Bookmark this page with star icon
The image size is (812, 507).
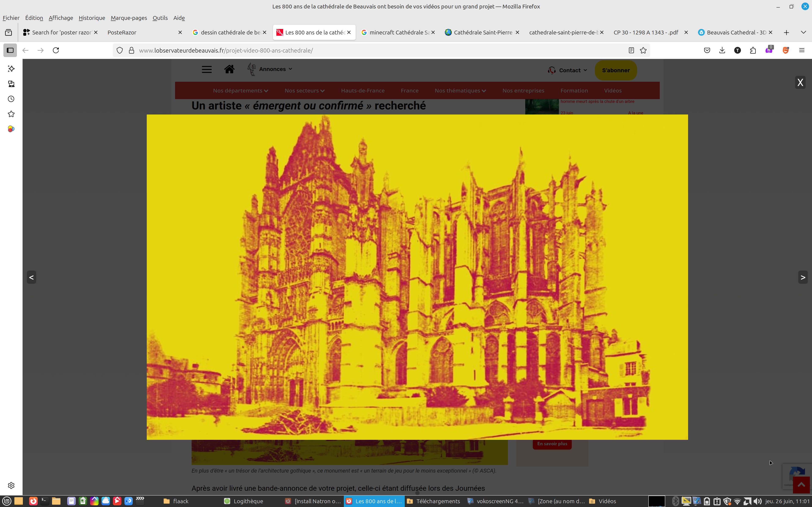click(x=643, y=50)
